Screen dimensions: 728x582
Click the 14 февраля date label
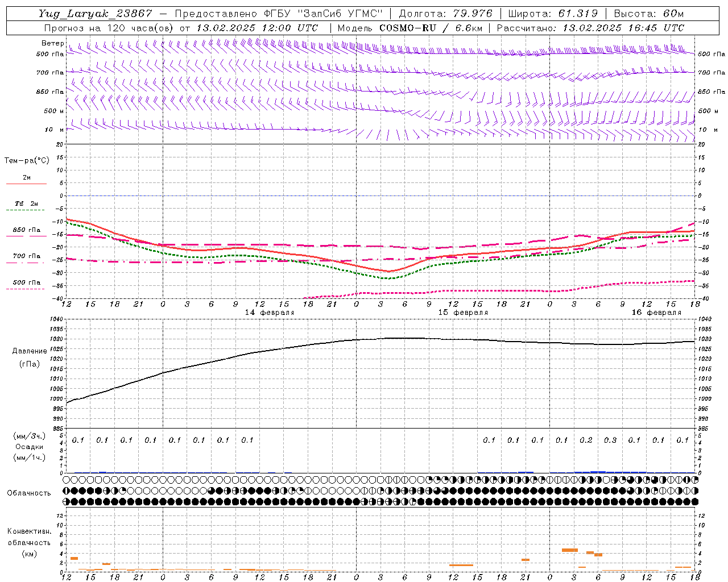point(270,313)
